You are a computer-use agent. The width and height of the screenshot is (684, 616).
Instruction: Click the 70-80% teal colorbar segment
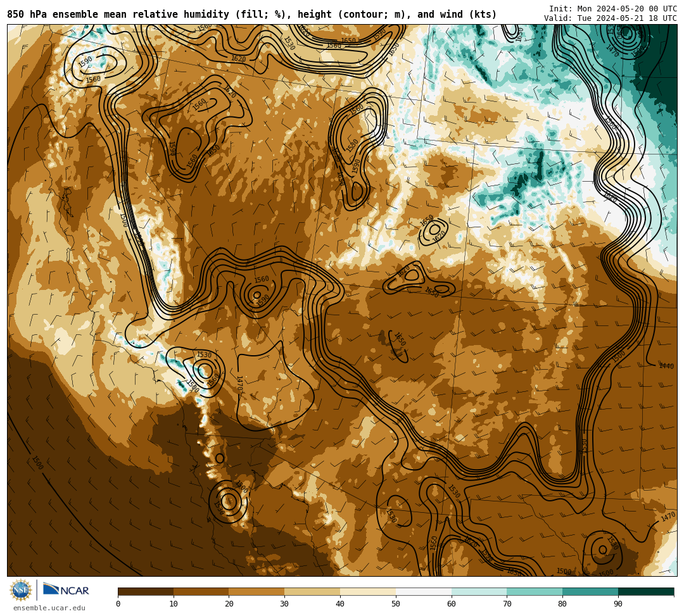pyautogui.click(x=535, y=591)
